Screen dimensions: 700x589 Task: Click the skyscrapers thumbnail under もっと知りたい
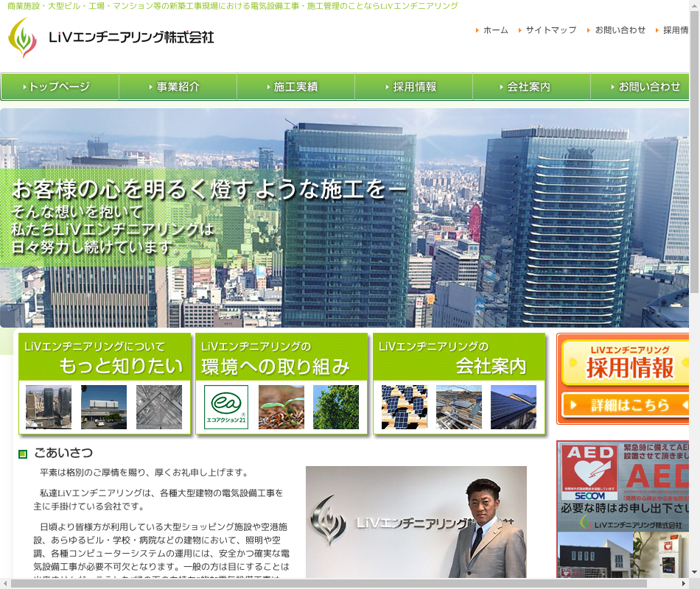[49, 407]
